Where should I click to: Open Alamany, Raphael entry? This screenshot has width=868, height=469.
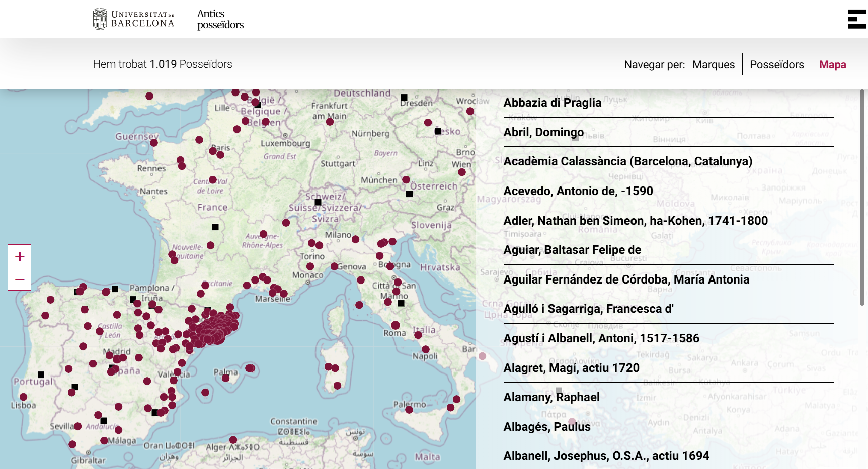(x=551, y=397)
